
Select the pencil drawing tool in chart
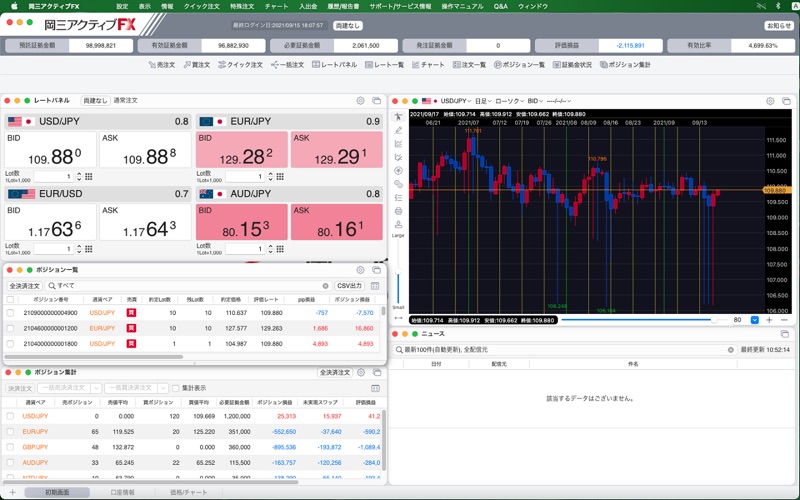click(399, 130)
